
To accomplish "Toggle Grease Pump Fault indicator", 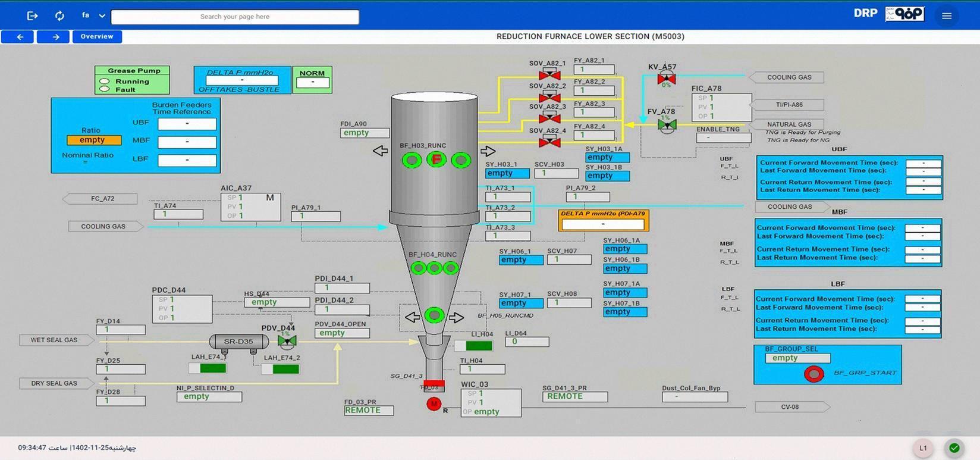I will pyautogui.click(x=105, y=89).
